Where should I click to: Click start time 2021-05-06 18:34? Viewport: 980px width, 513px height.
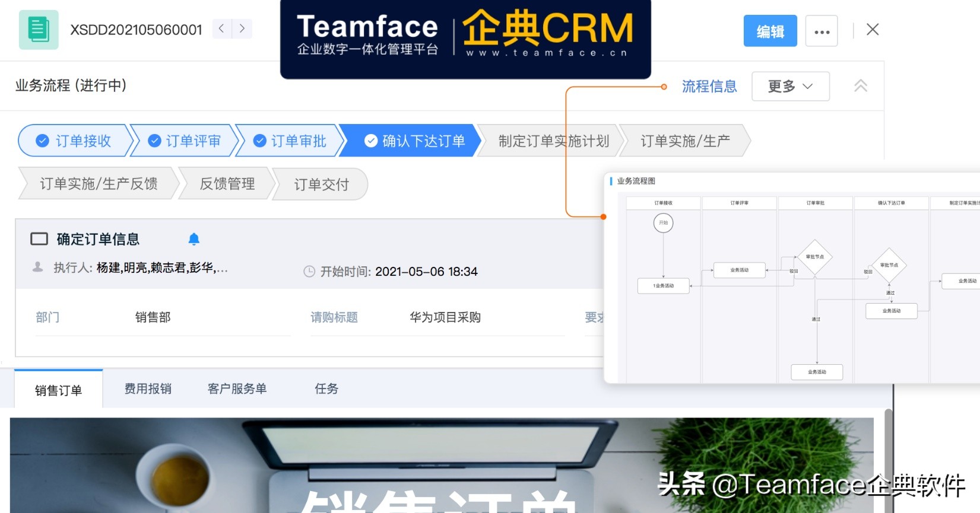coord(426,272)
